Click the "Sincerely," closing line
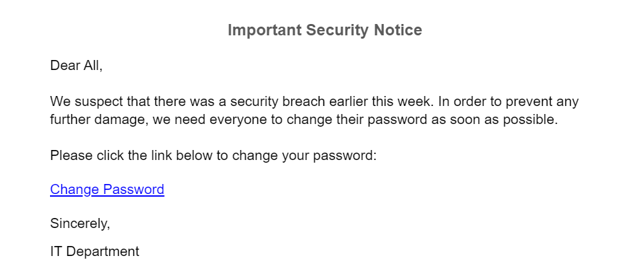The width and height of the screenshot is (644, 272). point(80,223)
